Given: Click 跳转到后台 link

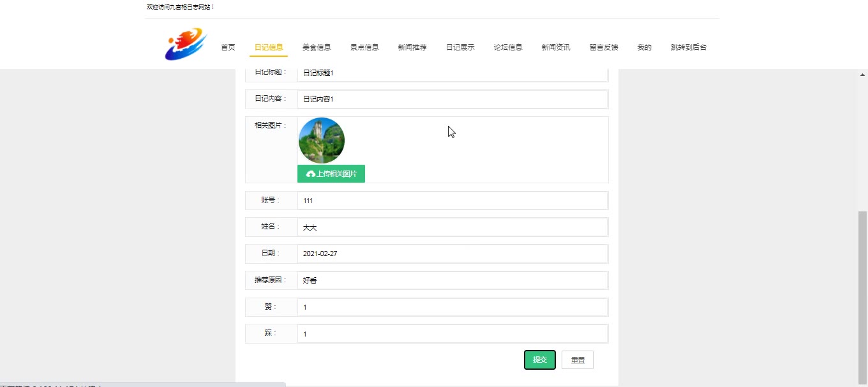Looking at the screenshot, I should point(689,47).
